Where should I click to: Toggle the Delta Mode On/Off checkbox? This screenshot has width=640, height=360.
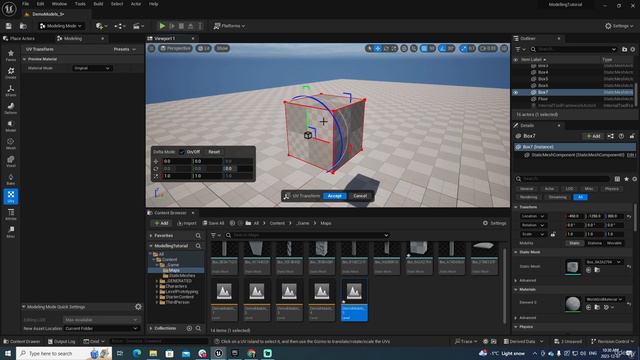182,152
